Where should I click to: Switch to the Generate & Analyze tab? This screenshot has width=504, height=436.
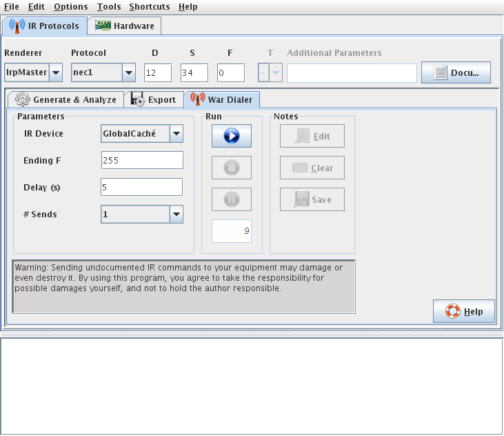point(66,99)
